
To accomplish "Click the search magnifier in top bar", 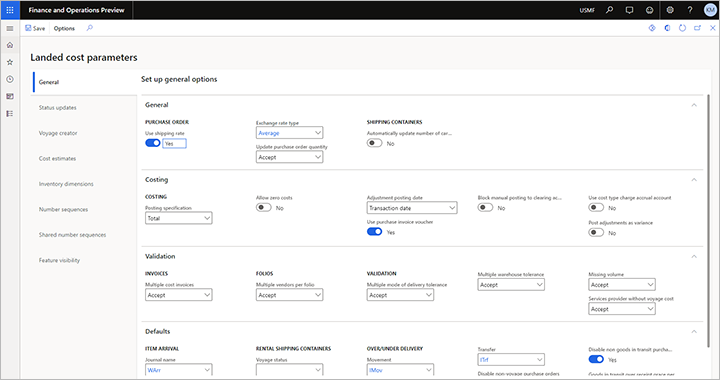I will [x=609, y=10].
